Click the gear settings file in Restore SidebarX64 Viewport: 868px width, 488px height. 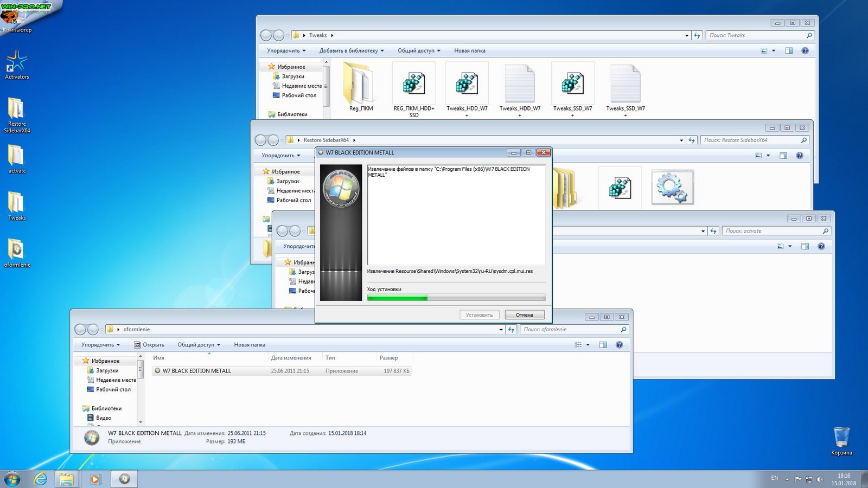pyautogui.click(x=672, y=188)
